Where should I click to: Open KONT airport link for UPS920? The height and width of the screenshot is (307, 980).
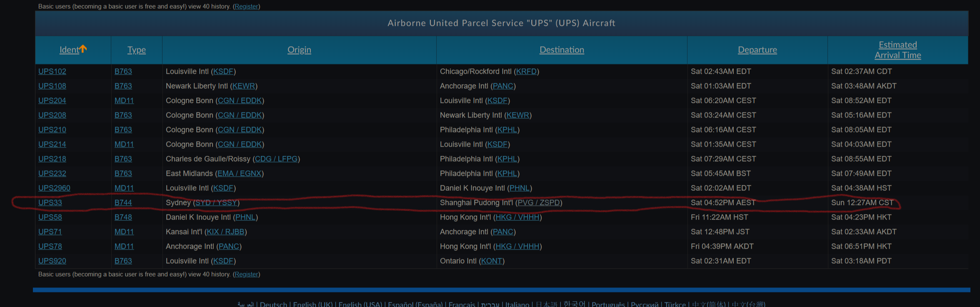492,261
